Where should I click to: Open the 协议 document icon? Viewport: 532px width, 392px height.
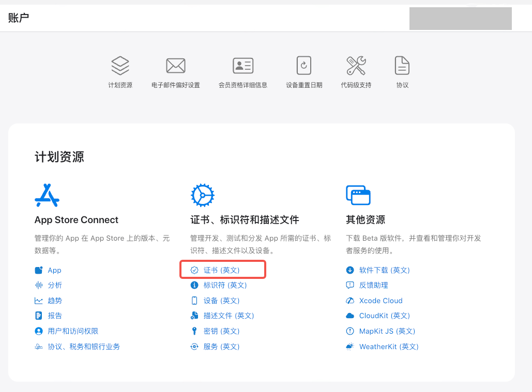pyautogui.click(x=402, y=66)
